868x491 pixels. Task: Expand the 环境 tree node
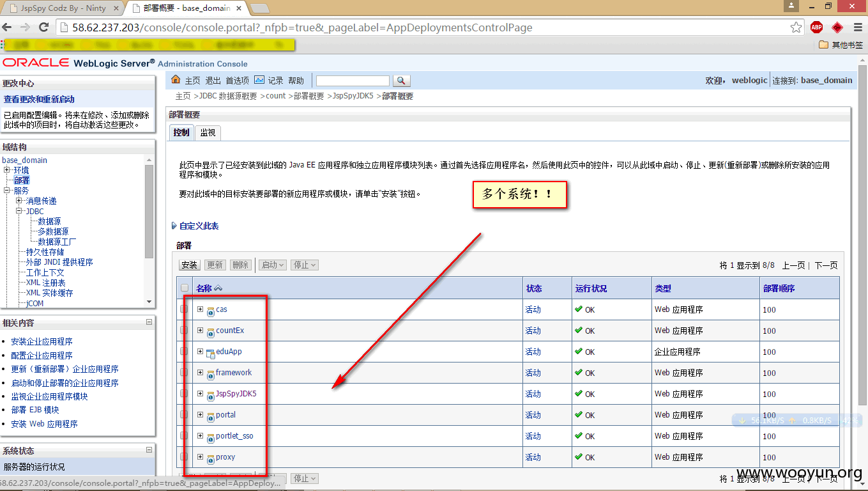tap(7, 170)
